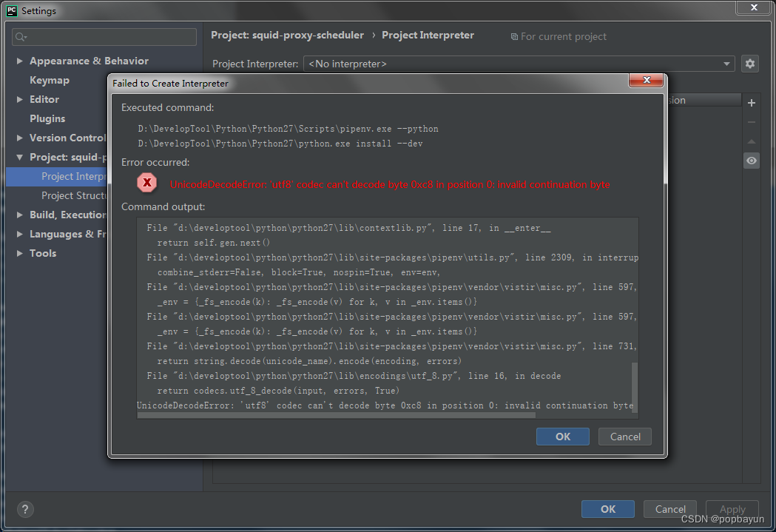Expand the Tools section arrow
Viewport: 776px width, 532px height.
pos(20,253)
